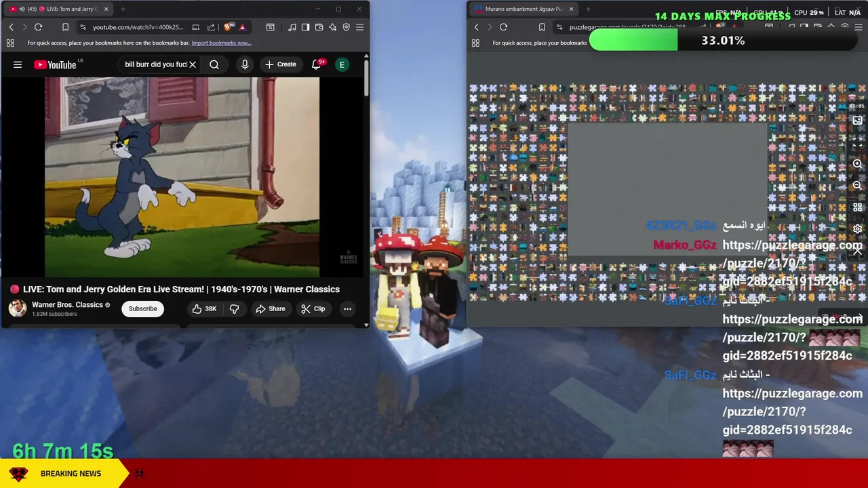The height and width of the screenshot is (488, 868).
Task: Open the browser hamburger menu in YouTube window
Action: (359, 27)
